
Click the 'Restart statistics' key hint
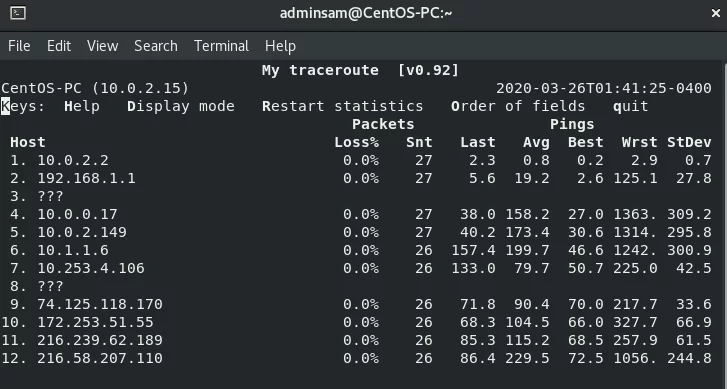(343, 106)
